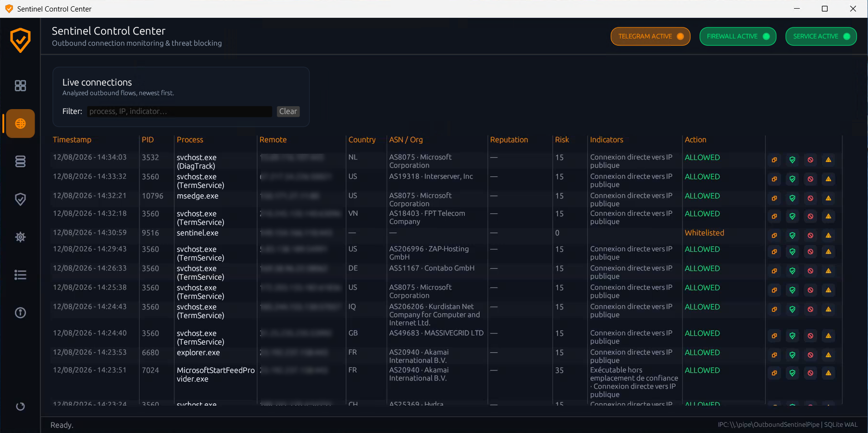Click the Sentinel shield logo in the sidebar
Viewport: 868px width, 433px height.
(20, 40)
